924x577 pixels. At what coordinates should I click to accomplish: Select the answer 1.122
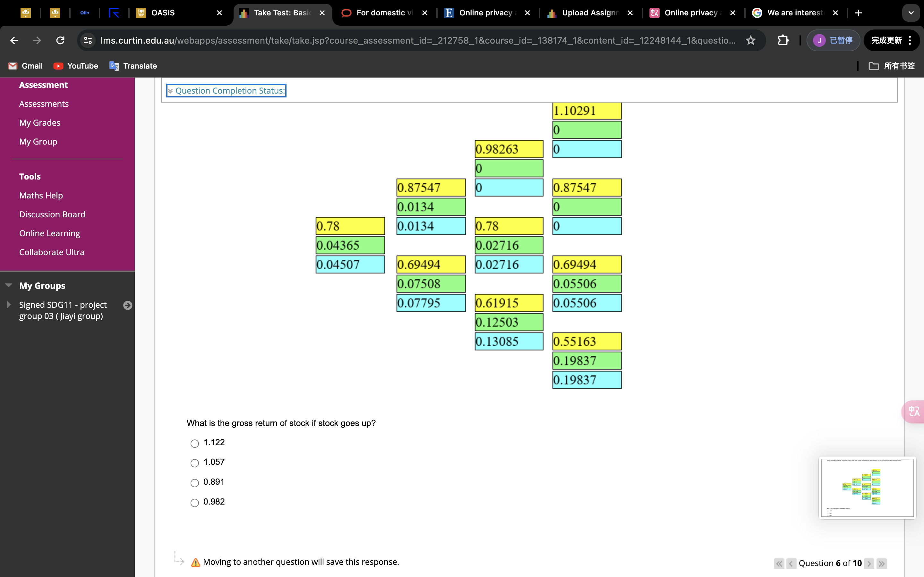(195, 443)
